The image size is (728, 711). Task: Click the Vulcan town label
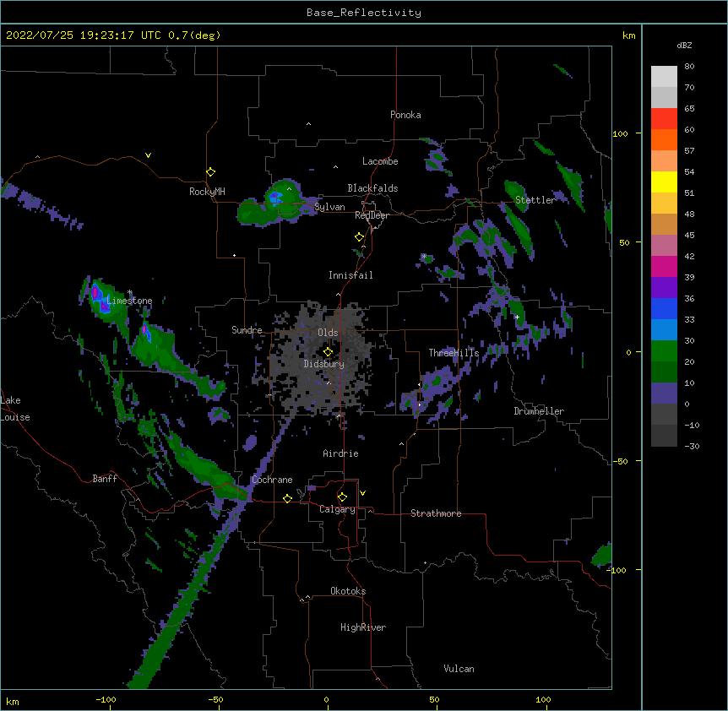pyautogui.click(x=459, y=669)
